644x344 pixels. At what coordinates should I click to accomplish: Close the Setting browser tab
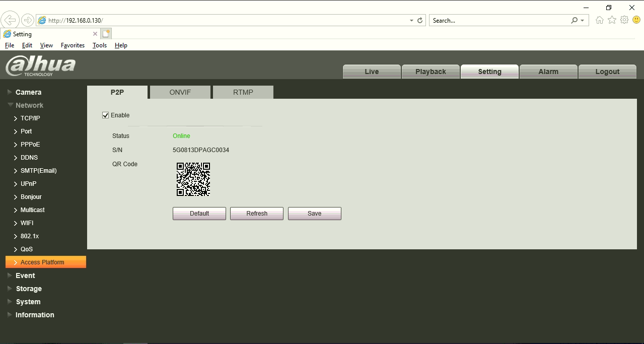pos(95,34)
